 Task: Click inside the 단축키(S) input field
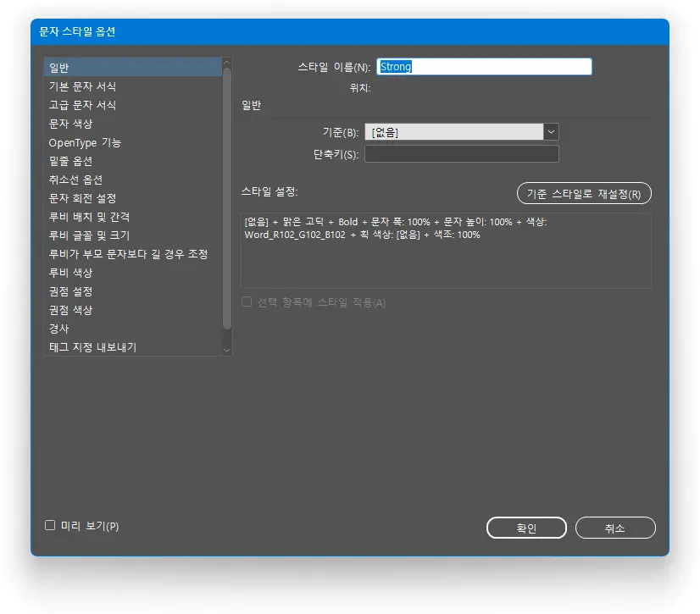click(x=462, y=153)
